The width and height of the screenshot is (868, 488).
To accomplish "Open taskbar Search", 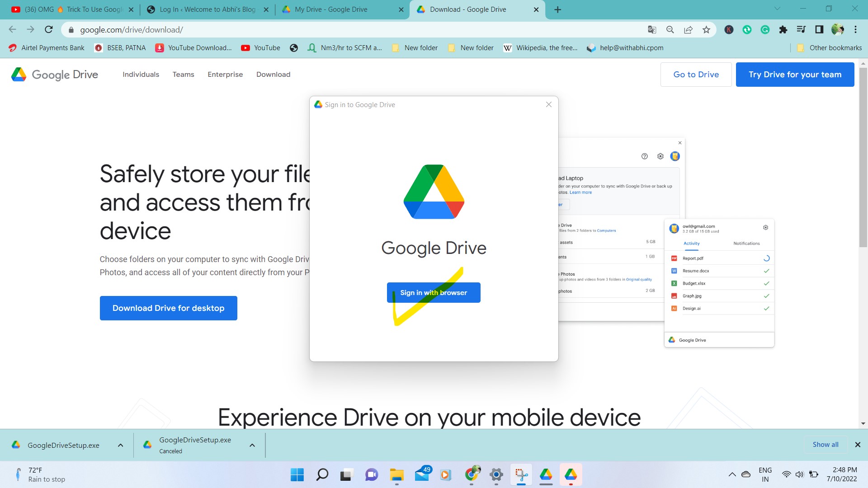I will click(322, 475).
